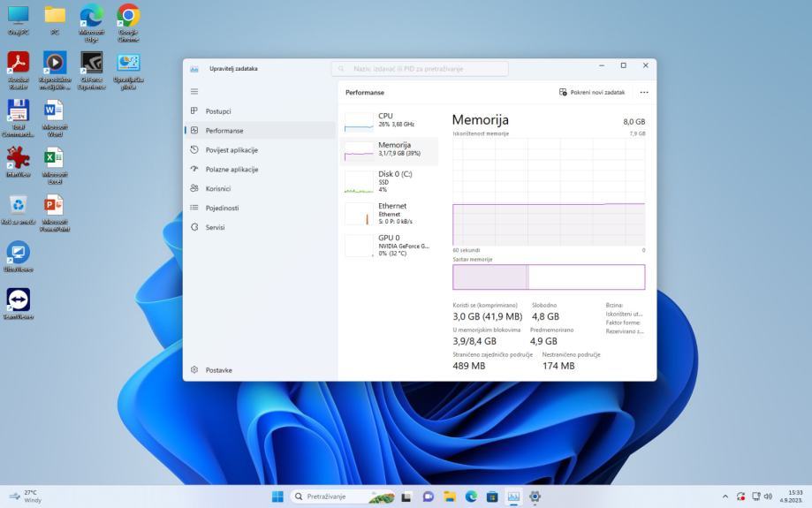Click the Windows Start button on taskbar
Screen dimensions: 812x508
click(277, 497)
